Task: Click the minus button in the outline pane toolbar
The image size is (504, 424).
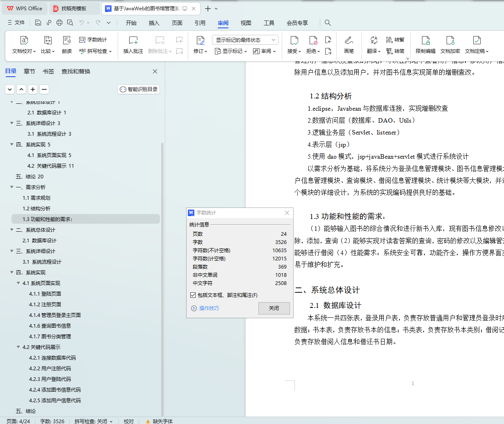Action: tap(44, 89)
